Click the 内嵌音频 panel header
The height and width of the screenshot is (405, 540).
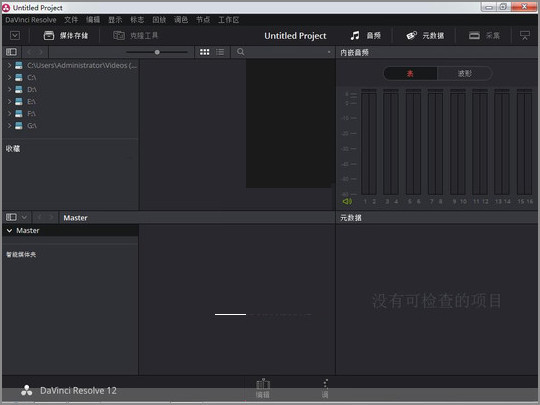point(354,52)
